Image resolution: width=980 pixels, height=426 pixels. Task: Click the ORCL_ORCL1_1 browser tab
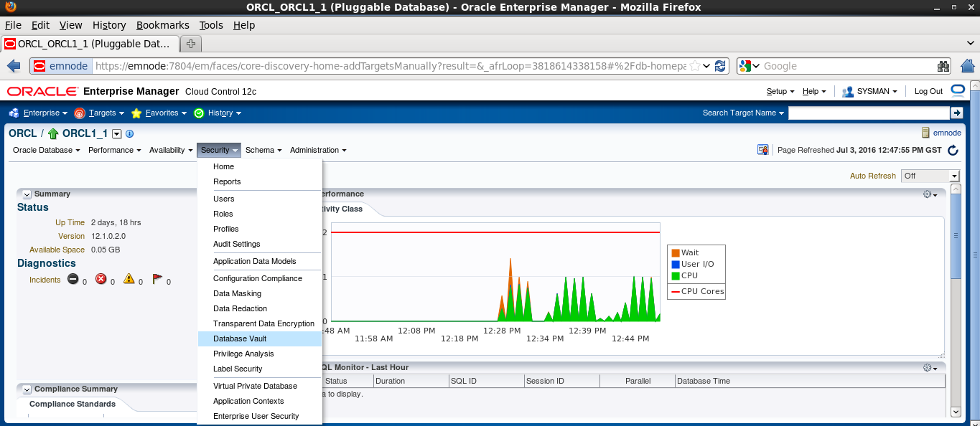(x=89, y=44)
